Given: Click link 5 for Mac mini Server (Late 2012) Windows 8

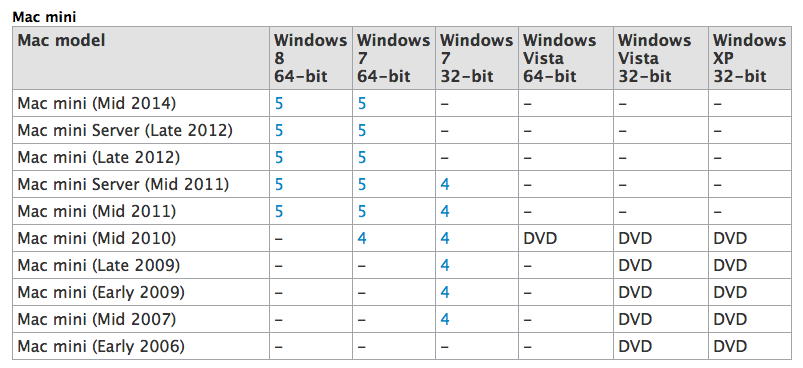Looking at the screenshot, I should pos(279,131).
